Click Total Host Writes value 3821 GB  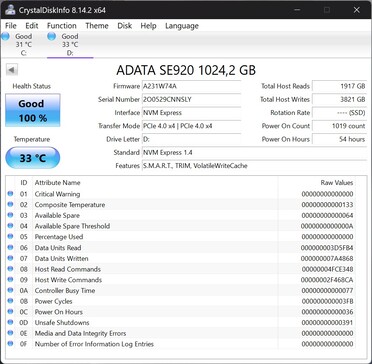tap(340, 99)
